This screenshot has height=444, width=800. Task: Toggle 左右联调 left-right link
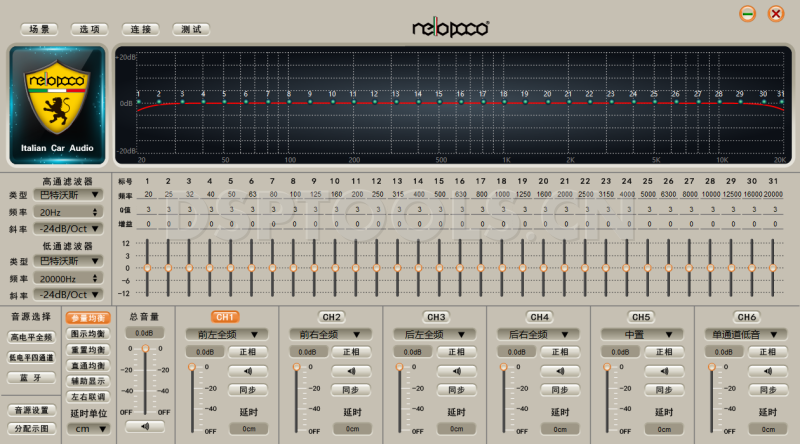(88, 397)
